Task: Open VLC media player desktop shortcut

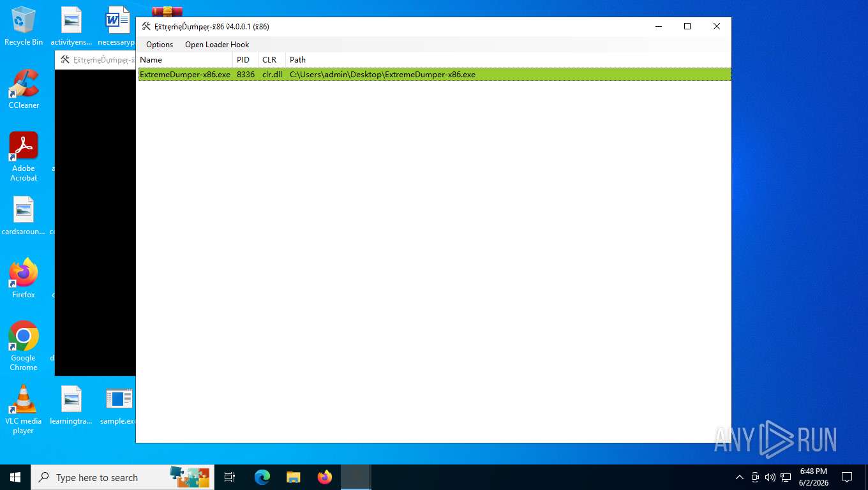Action: coord(24,410)
